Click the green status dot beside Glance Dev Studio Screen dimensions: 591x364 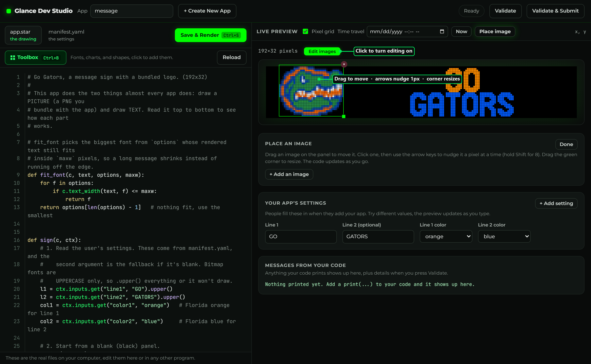point(9,11)
